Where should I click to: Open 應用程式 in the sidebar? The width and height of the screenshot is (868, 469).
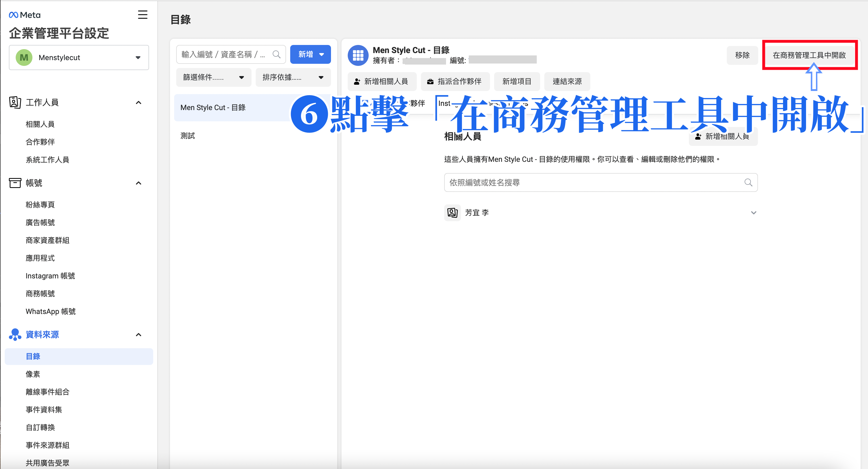pyautogui.click(x=40, y=258)
